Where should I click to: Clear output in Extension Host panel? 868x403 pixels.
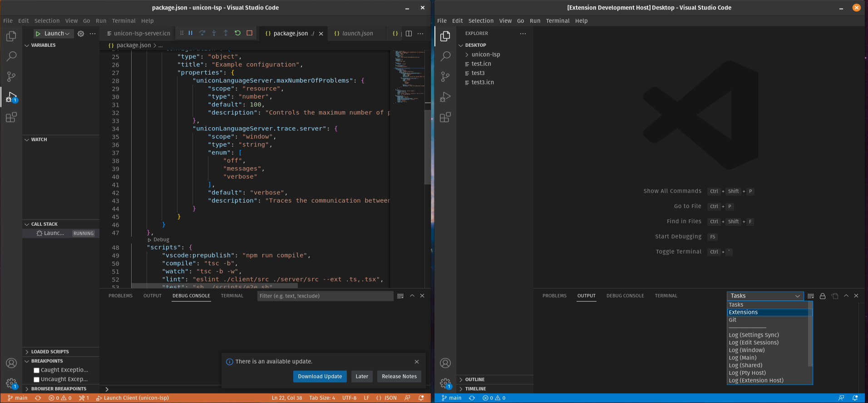click(811, 296)
